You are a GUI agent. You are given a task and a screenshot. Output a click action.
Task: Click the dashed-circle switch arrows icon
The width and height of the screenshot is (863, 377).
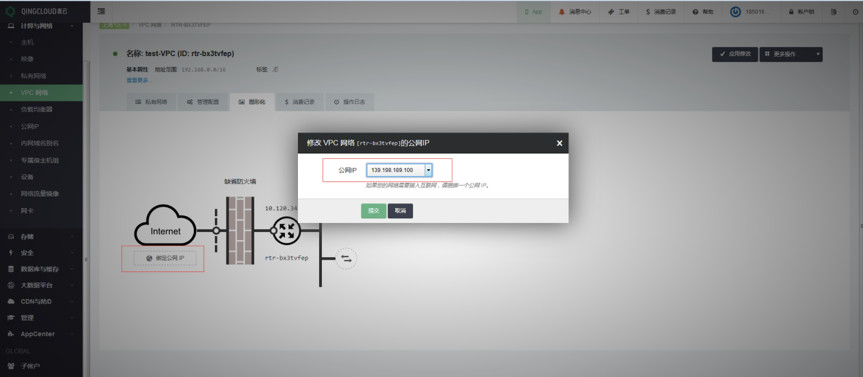click(x=346, y=258)
